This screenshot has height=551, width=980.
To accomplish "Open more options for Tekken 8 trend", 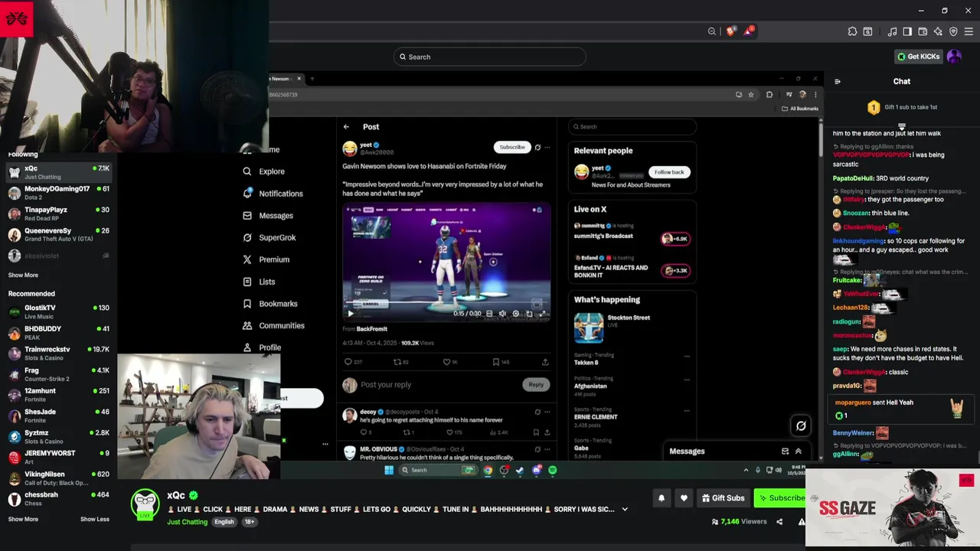I will click(687, 356).
